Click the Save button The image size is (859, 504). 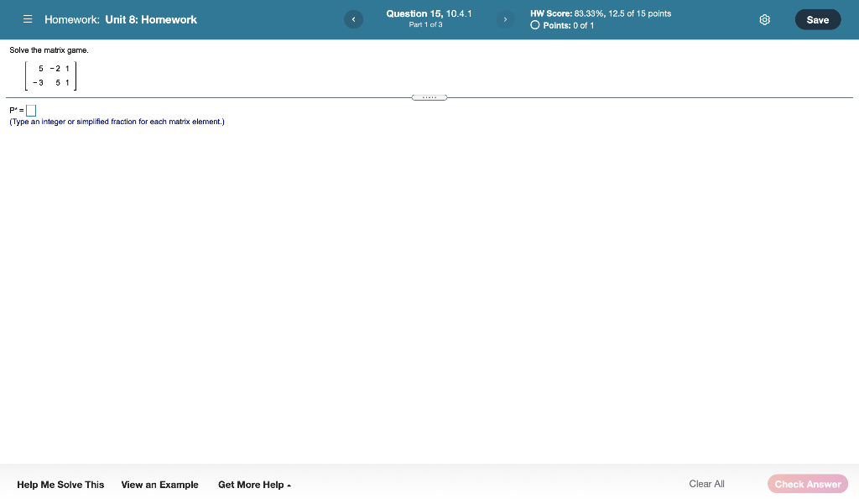[x=817, y=20]
